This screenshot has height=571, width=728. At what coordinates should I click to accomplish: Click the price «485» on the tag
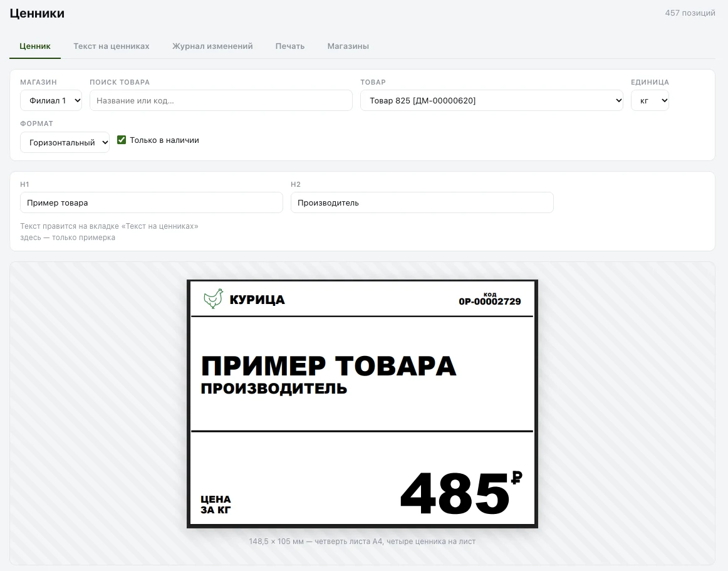tap(455, 493)
